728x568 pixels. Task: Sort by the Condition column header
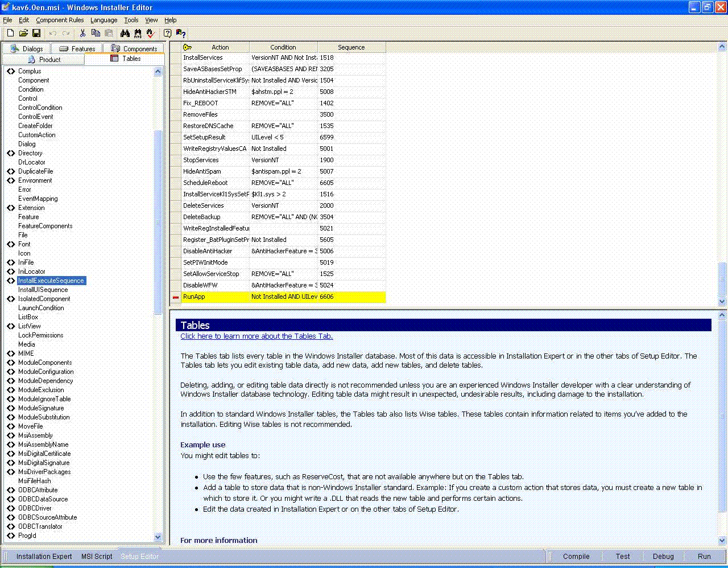point(283,47)
